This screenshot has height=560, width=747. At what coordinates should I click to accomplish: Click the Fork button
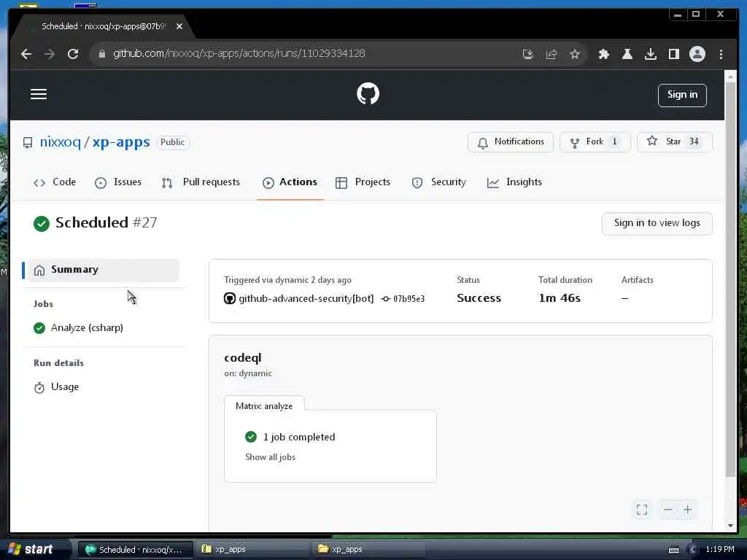point(595,142)
